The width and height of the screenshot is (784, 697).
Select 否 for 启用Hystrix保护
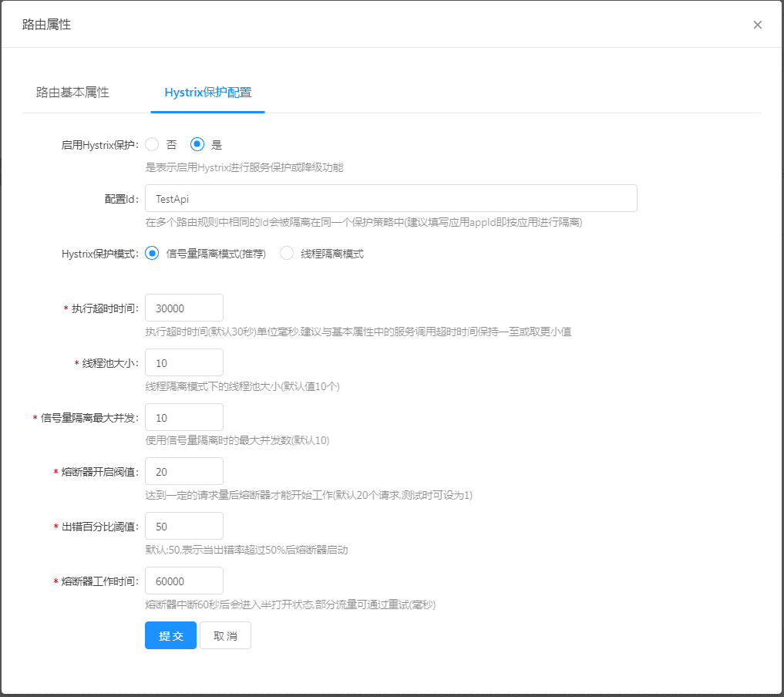pyautogui.click(x=152, y=144)
